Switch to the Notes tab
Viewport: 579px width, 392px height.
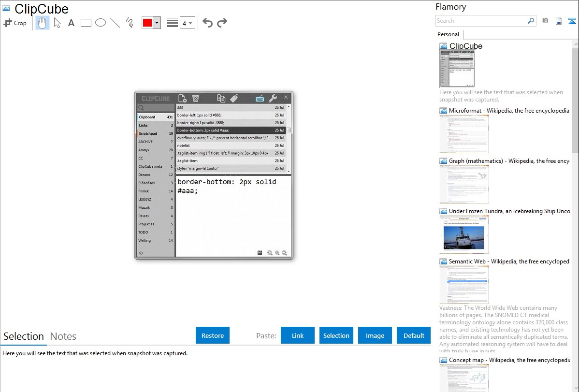pyautogui.click(x=63, y=336)
